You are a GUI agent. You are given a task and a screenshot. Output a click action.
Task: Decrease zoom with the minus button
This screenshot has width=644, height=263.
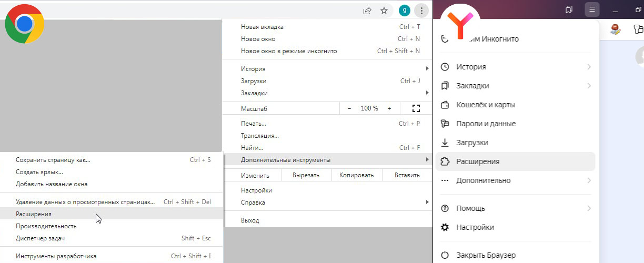[349, 108]
